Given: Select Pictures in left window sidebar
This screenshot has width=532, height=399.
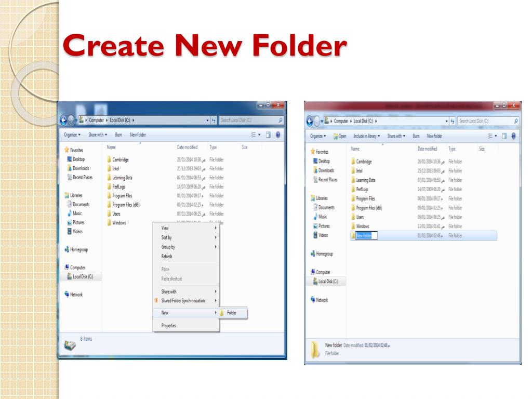Looking at the screenshot, I should point(76,222).
